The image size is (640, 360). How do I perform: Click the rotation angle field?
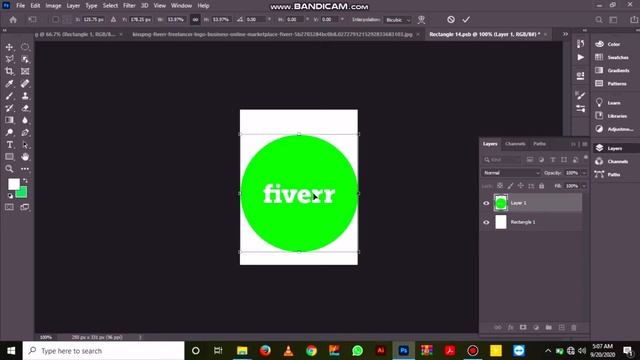(x=256, y=20)
